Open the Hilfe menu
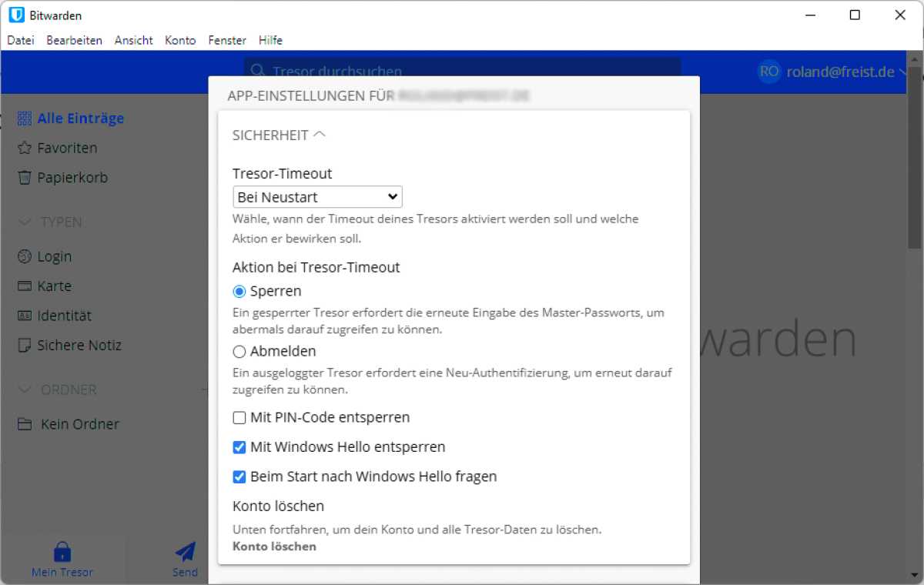This screenshot has height=585, width=924. point(270,40)
